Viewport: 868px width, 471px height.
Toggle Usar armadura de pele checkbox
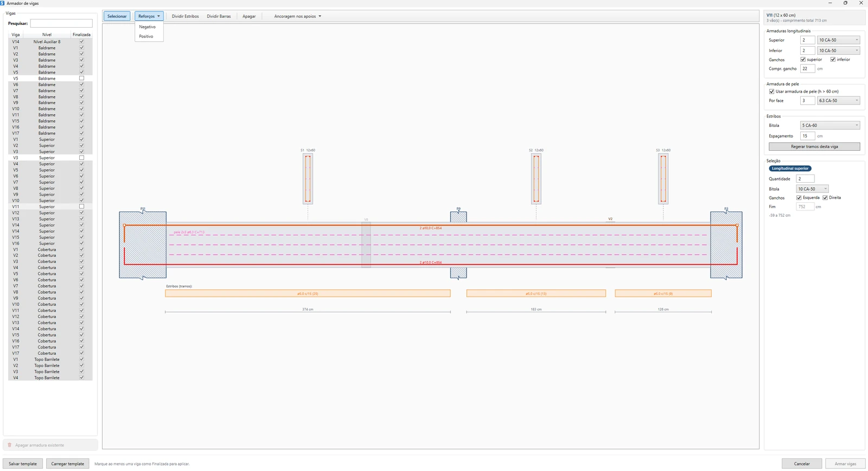pyautogui.click(x=771, y=92)
